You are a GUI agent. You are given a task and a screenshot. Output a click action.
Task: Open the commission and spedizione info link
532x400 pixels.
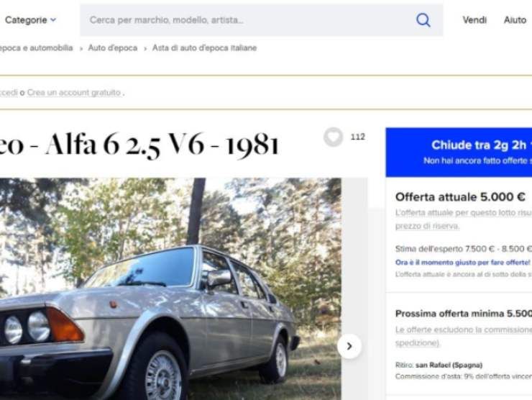click(464, 336)
